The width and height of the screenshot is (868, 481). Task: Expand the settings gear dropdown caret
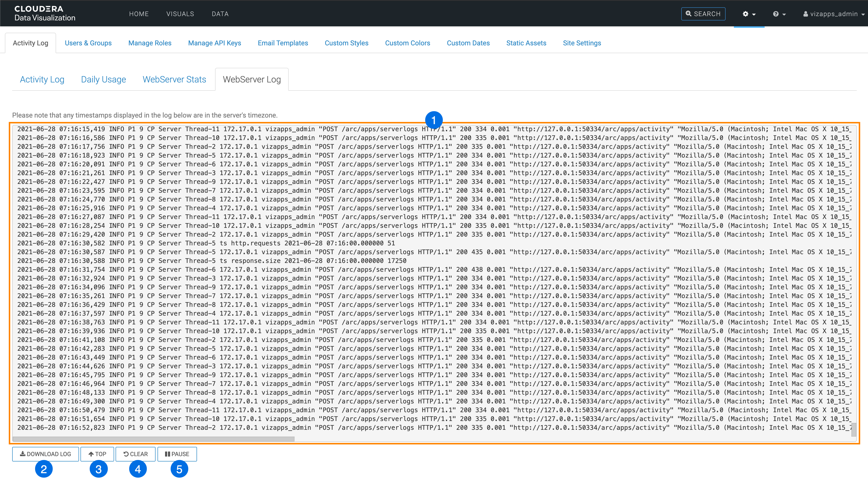click(x=754, y=14)
